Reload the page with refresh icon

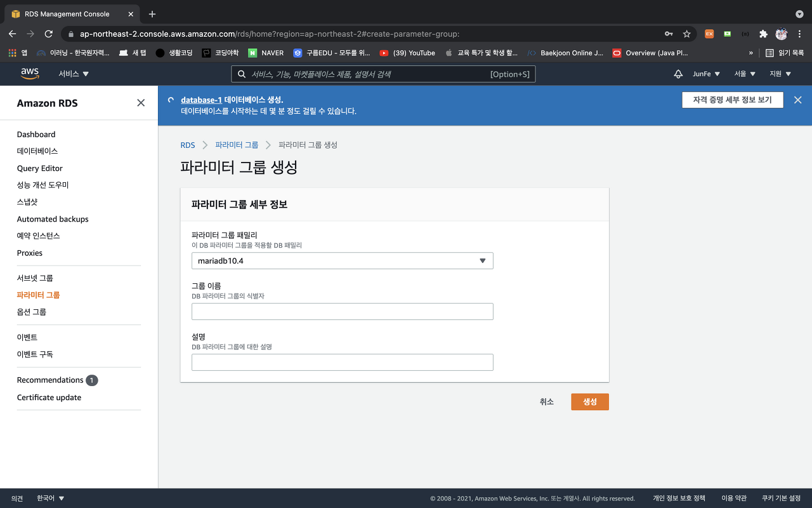pyautogui.click(x=49, y=34)
